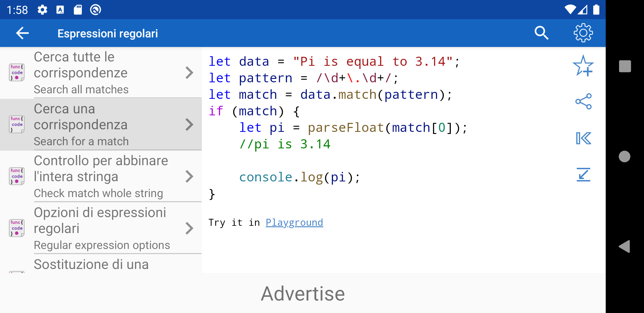Select 'Cerca tutte le corrispondenze' list item
Image resolution: width=644 pixels, height=313 pixels.
[101, 72]
